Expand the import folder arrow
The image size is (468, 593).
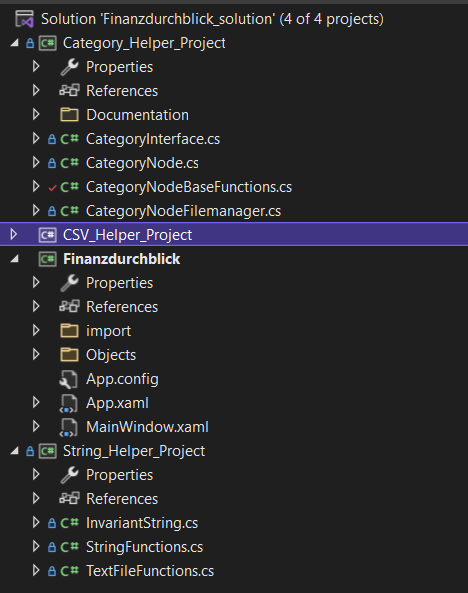coord(36,331)
